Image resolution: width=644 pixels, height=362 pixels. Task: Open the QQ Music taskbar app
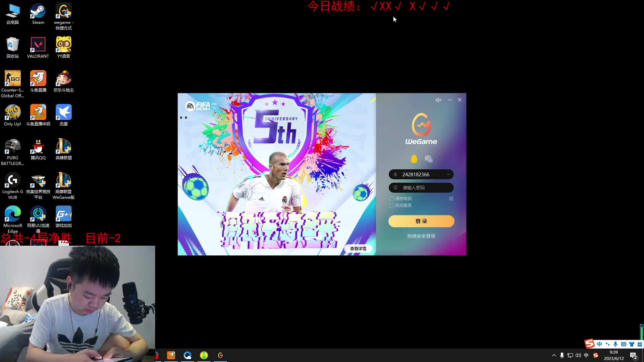tap(204, 355)
